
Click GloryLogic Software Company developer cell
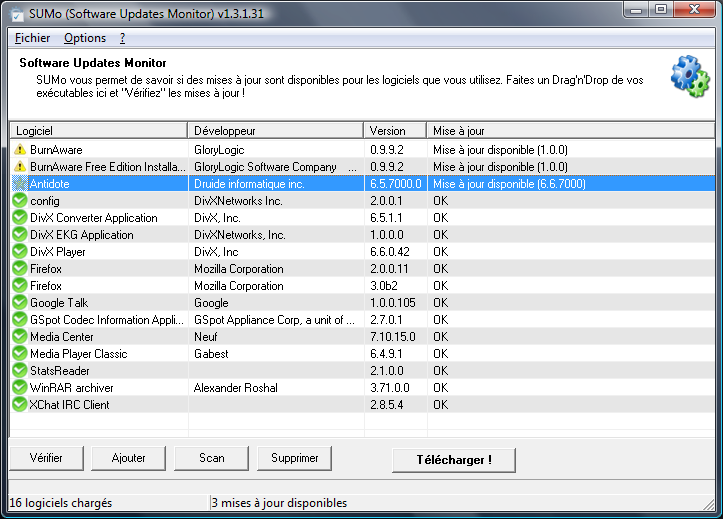coord(265,167)
